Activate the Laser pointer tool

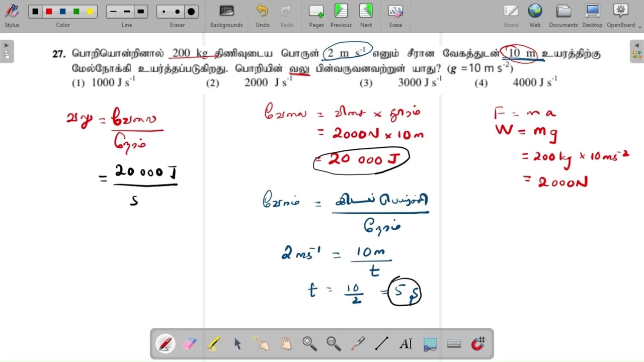point(358,344)
